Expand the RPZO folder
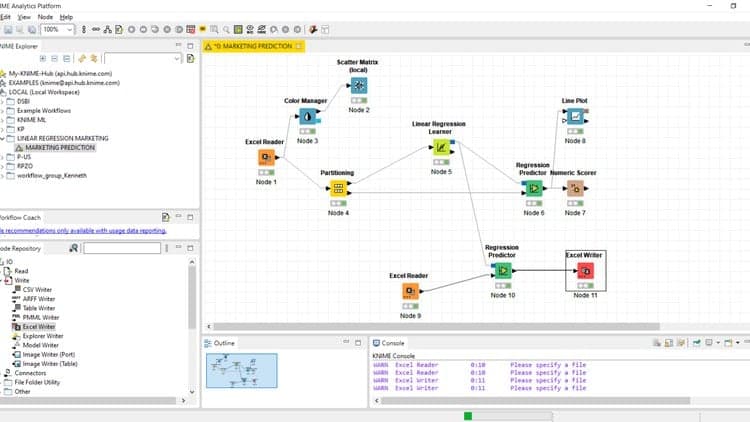The height and width of the screenshot is (422, 750). pos(2,166)
